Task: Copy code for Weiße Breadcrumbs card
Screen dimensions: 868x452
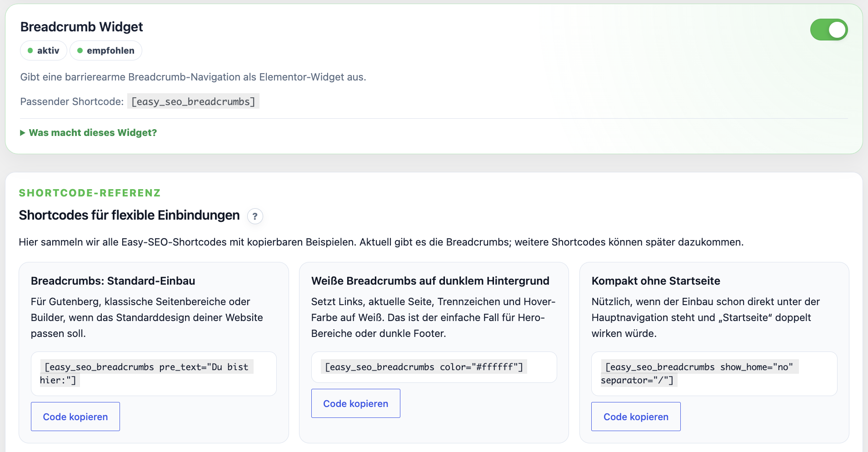Action: [x=355, y=403]
